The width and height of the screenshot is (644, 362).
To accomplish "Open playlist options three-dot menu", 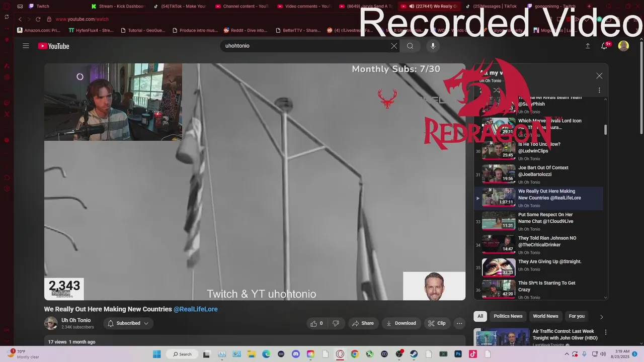I will point(599,90).
